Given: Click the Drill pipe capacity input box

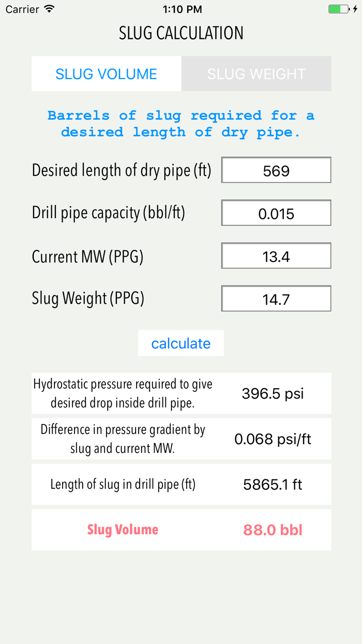Looking at the screenshot, I should click(276, 212).
